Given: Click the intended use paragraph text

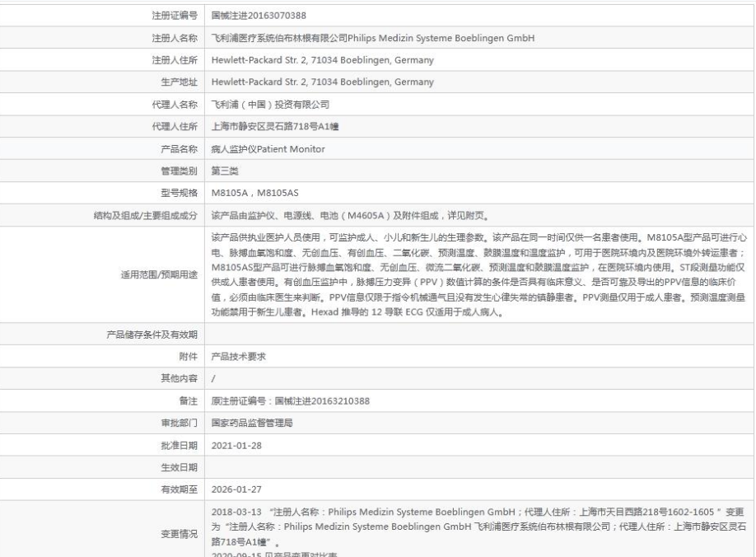Looking at the screenshot, I should [x=478, y=275].
